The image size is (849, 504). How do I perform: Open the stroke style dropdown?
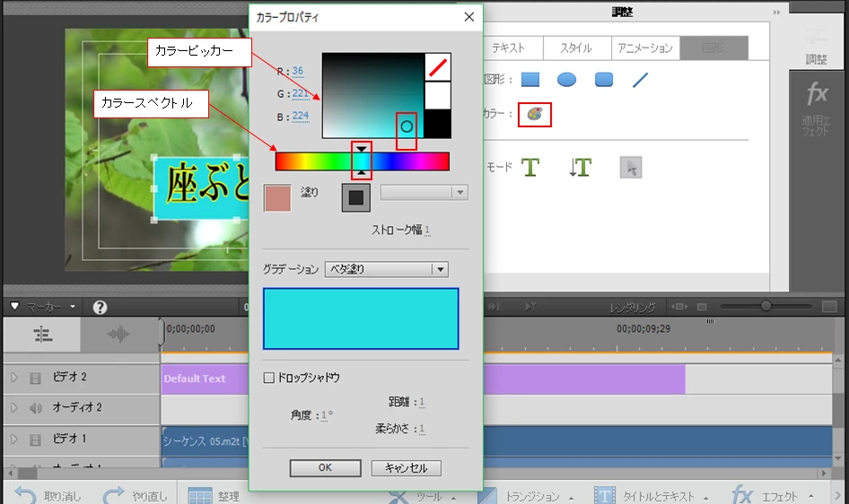tap(424, 193)
